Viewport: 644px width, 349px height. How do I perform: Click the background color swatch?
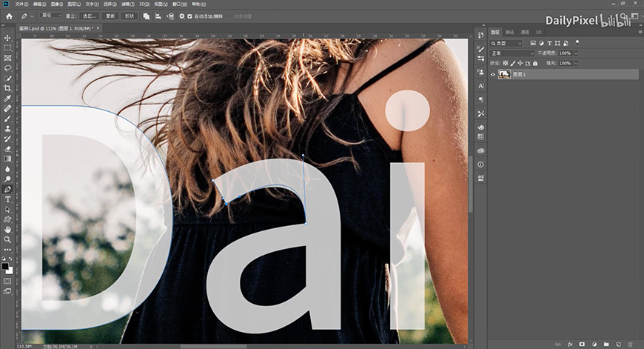(10, 271)
